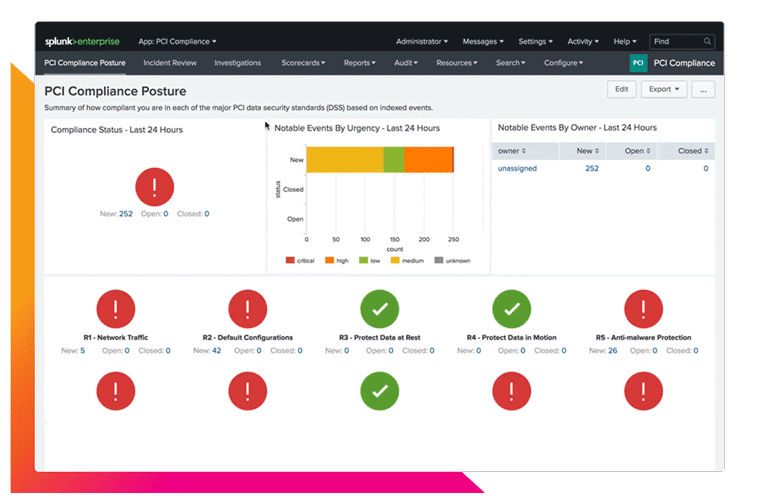This screenshot has width=760, height=500.
Task: Open the more options ellipsis button
Action: (x=704, y=89)
